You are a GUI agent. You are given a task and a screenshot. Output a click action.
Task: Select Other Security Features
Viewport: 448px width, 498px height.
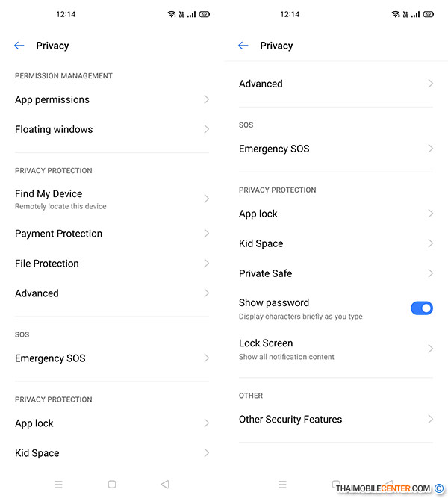[290, 420]
